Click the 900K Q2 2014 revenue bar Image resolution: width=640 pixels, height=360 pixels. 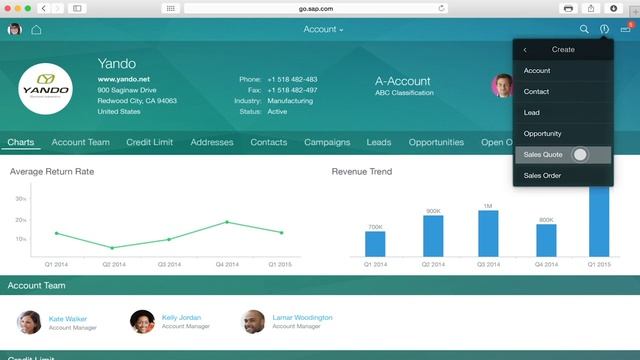433,236
